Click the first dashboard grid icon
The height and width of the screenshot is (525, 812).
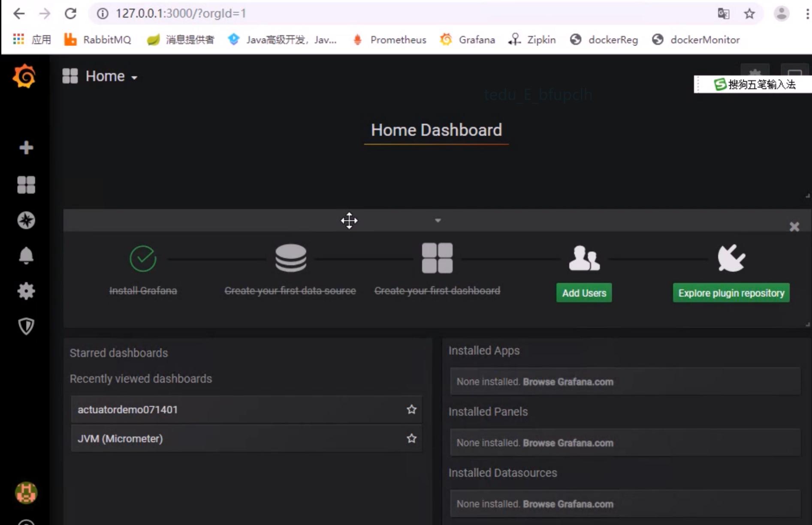pyautogui.click(x=437, y=258)
